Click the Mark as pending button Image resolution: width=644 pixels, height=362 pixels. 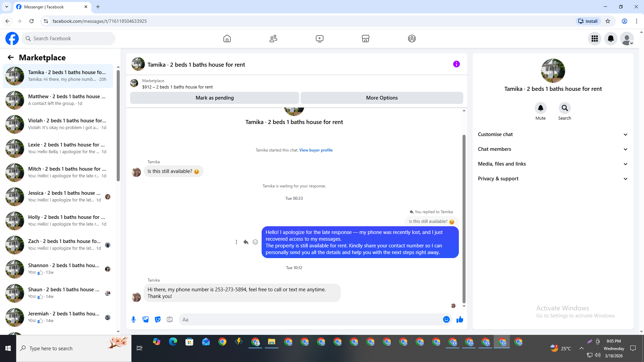coord(215,98)
